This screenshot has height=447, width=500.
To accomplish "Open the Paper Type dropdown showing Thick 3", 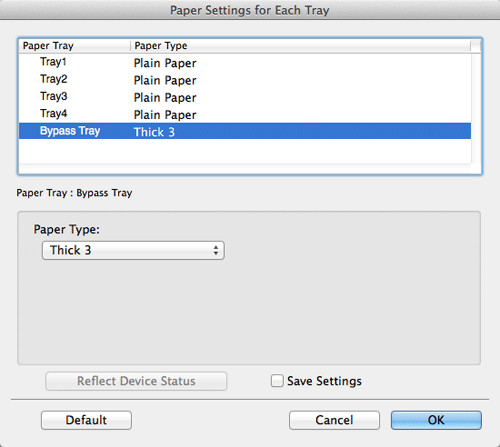I will coord(133,250).
